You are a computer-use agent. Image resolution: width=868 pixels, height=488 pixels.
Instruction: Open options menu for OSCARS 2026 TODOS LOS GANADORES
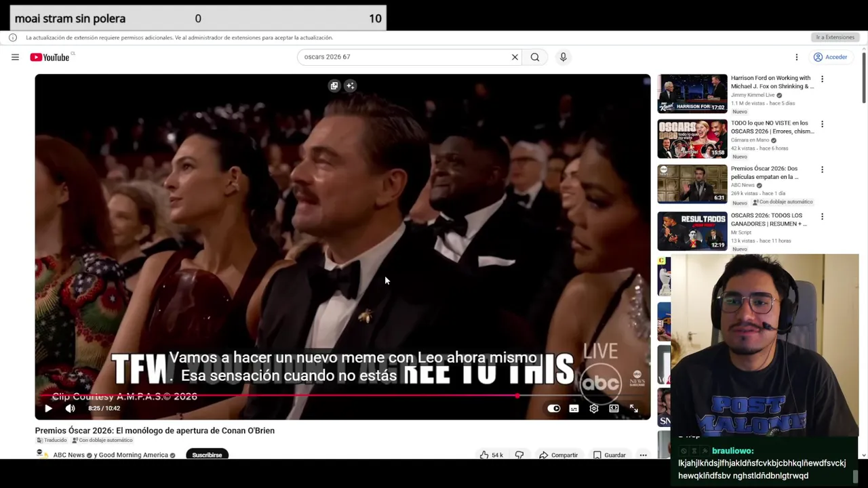[822, 216]
